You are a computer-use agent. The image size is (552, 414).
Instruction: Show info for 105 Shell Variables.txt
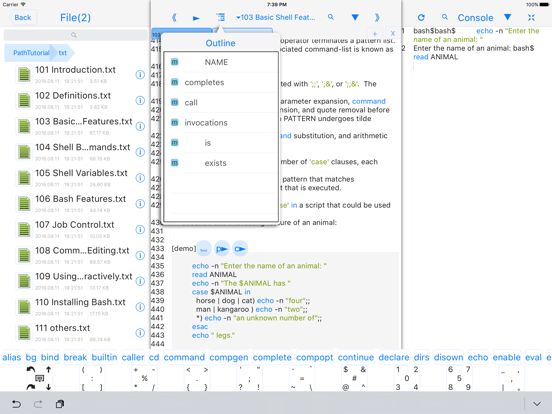pyautogui.click(x=140, y=178)
